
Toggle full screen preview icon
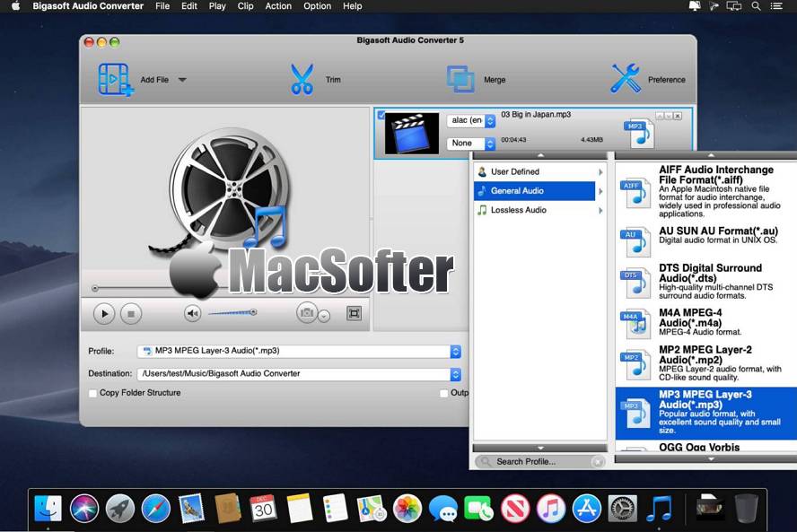point(354,313)
